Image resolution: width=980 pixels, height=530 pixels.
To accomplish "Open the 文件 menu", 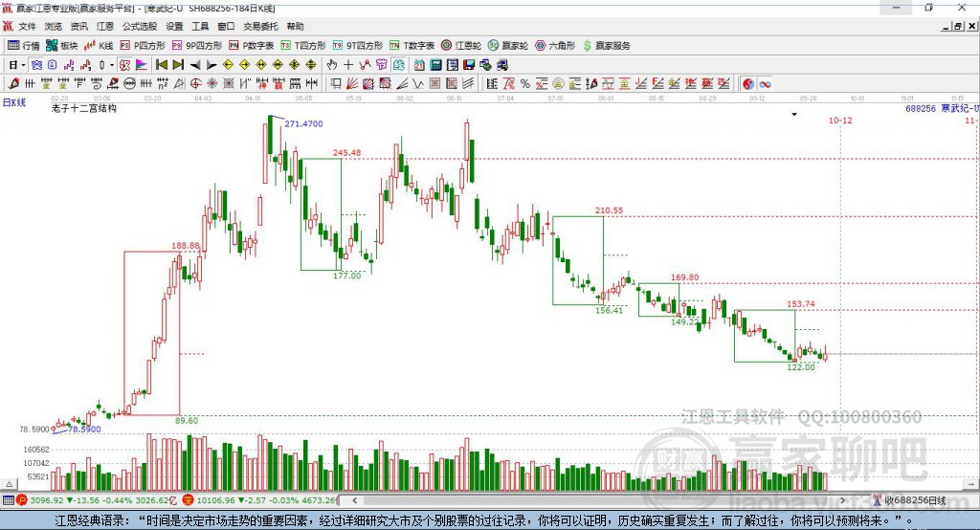I will pos(28,26).
